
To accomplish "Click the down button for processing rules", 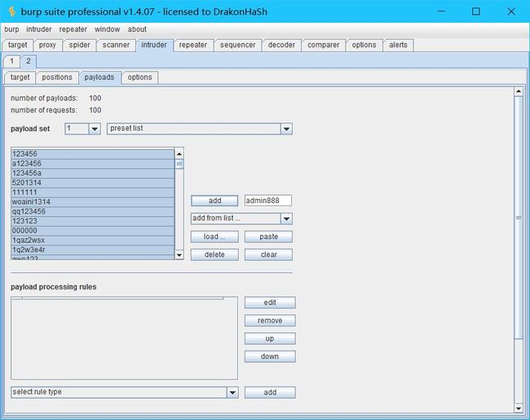I will click(x=270, y=356).
